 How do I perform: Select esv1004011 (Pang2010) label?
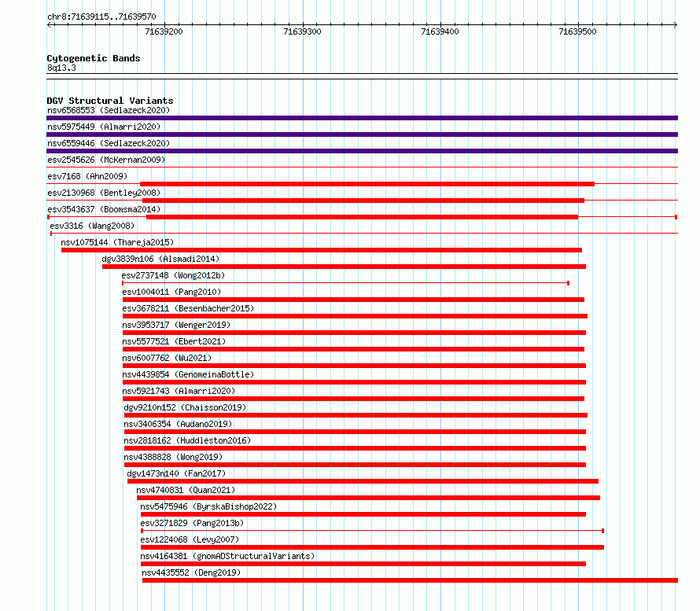tap(171, 292)
